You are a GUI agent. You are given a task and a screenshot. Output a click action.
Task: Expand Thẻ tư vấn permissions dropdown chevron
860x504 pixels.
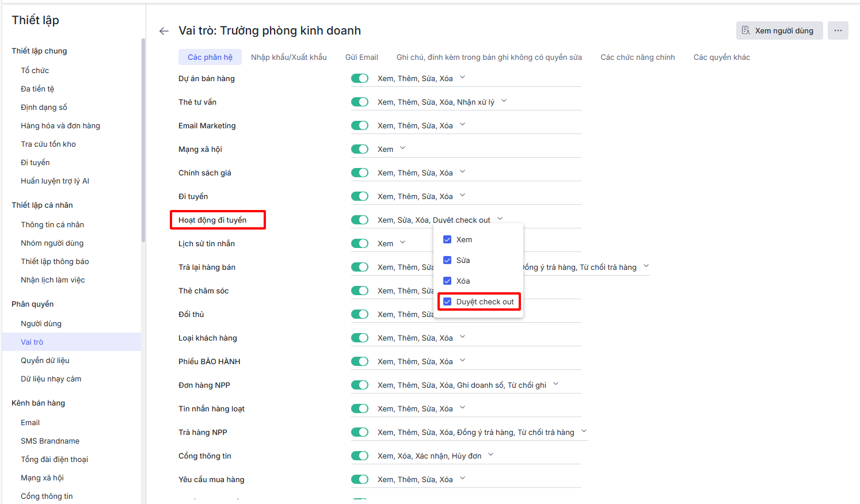[x=504, y=101]
